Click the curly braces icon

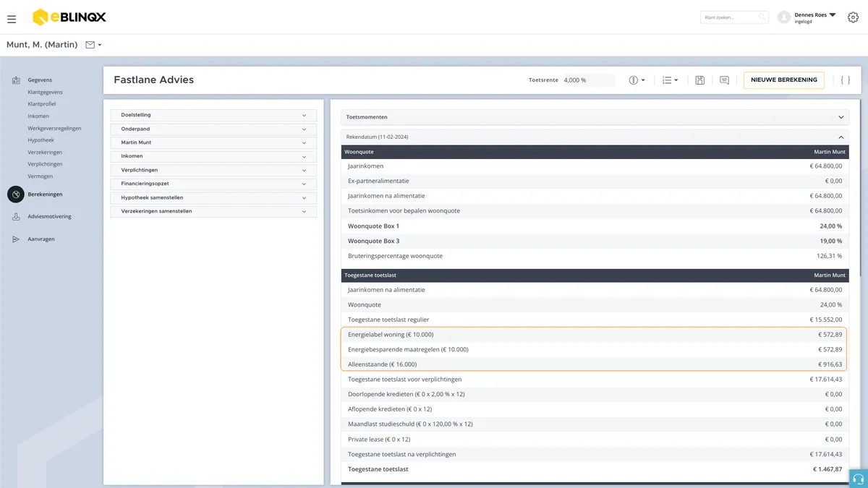click(845, 80)
